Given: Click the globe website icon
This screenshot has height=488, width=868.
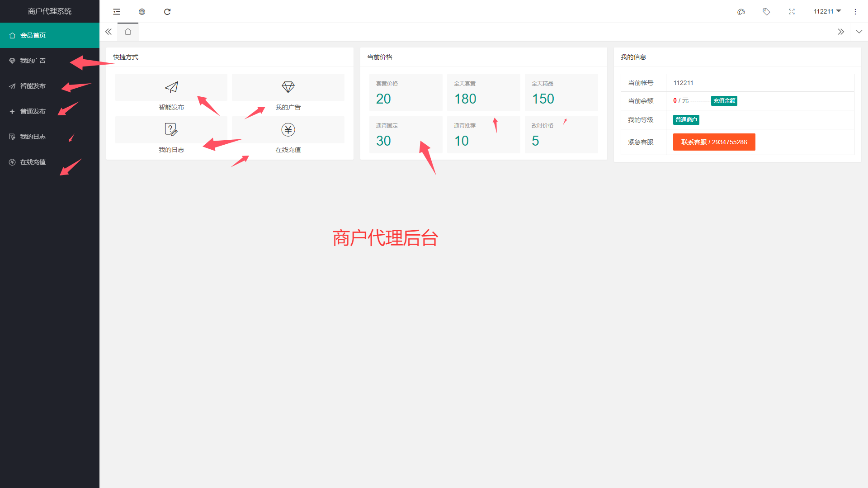Looking at the screenshot, I should point(142,12).
